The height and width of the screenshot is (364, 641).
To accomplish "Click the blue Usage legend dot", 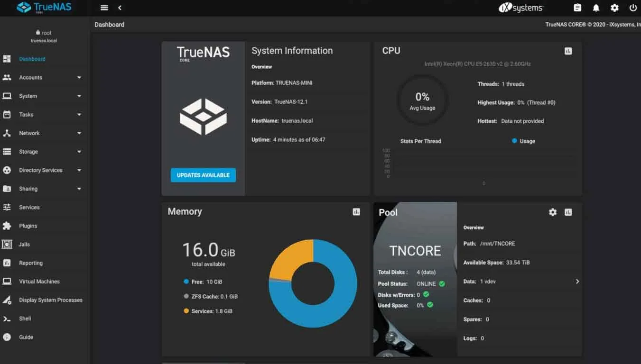I will coord(514,141).
